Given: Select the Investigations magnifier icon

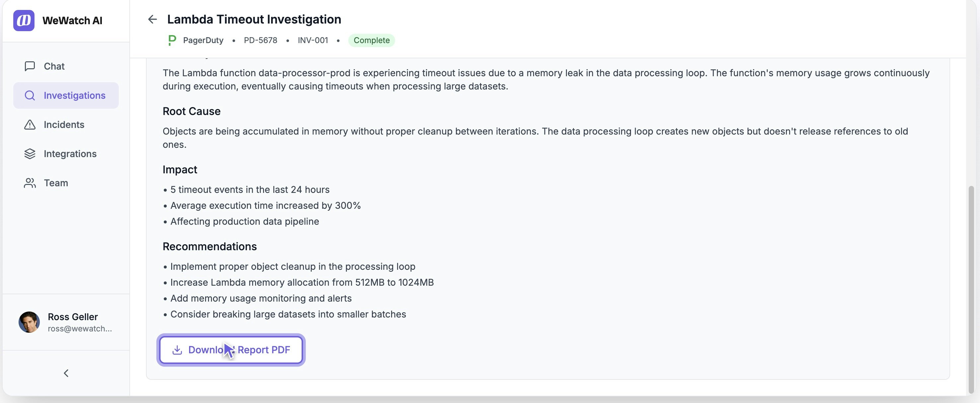Looking at the screenshot, I should [x=30, y=95].
